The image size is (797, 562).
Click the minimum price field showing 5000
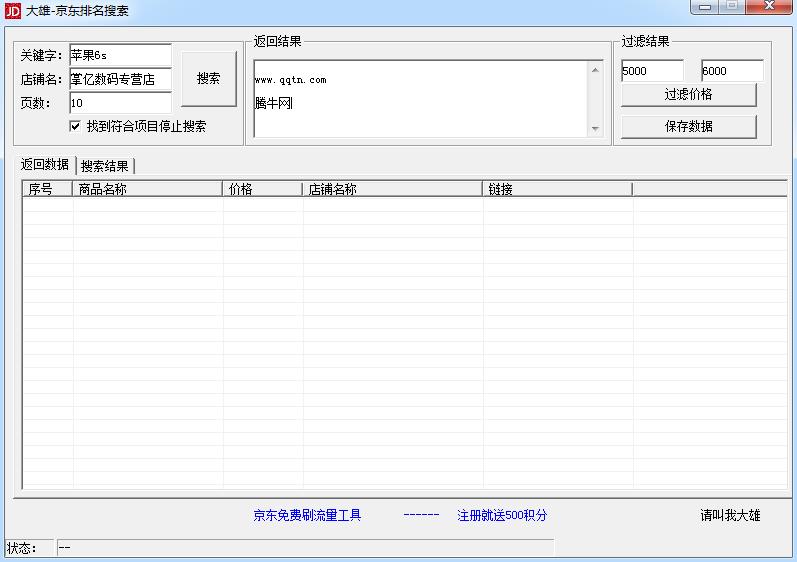click(x=652, y=71)
